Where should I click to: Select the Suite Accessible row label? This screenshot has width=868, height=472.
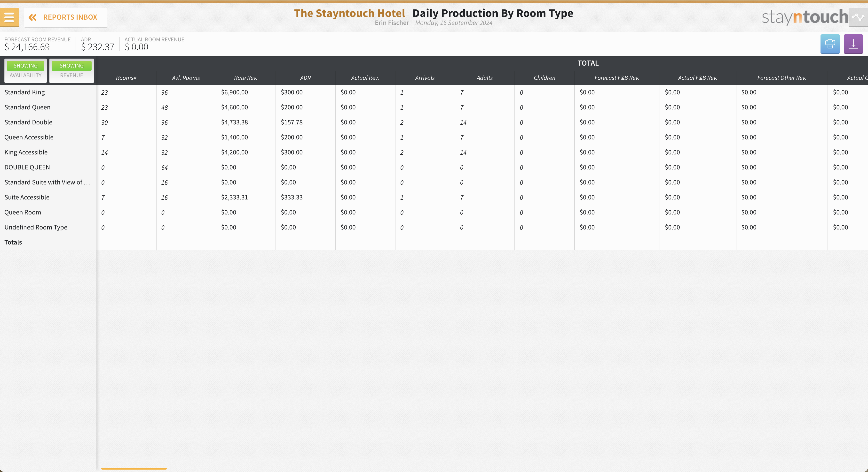pos(27,197)
